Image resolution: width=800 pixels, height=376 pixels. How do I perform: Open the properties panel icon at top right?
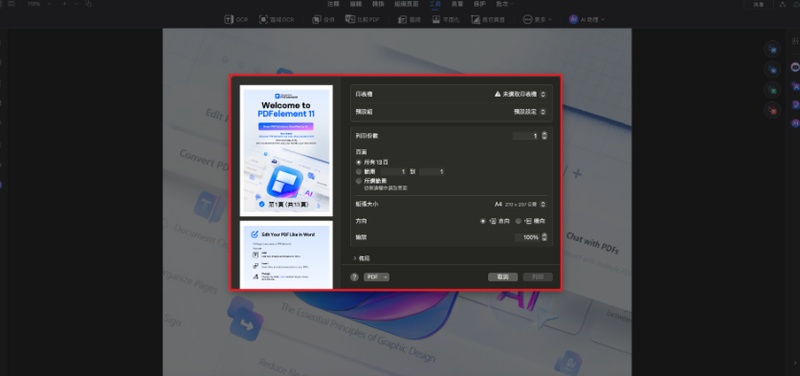click(795, 41)
